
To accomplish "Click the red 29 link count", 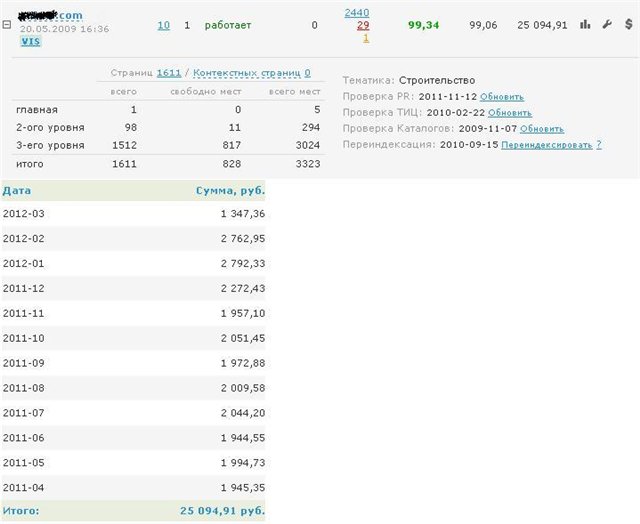I will click(x=362, y=25).
